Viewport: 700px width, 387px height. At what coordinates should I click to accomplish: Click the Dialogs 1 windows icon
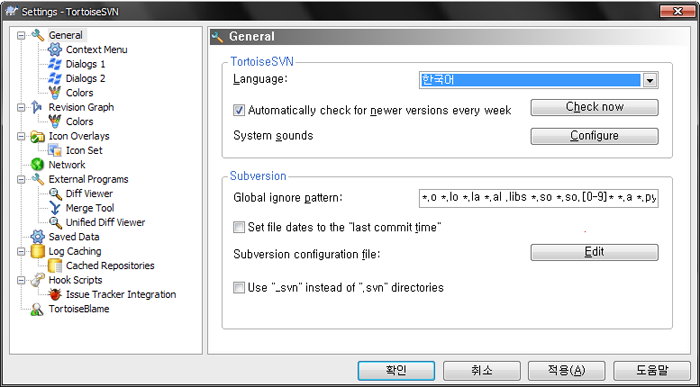click(55, 64)
